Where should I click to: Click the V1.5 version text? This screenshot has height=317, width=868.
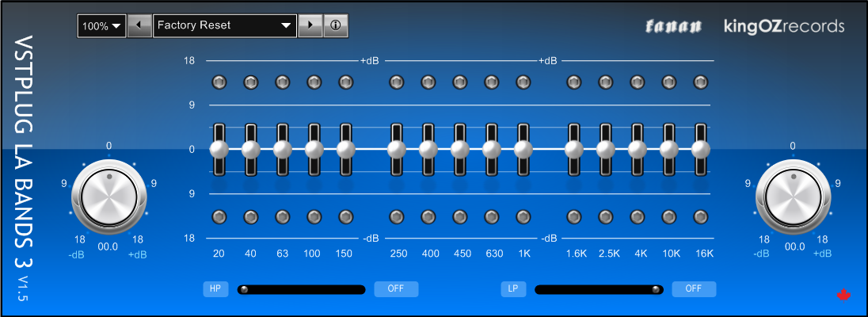[22, 289]
